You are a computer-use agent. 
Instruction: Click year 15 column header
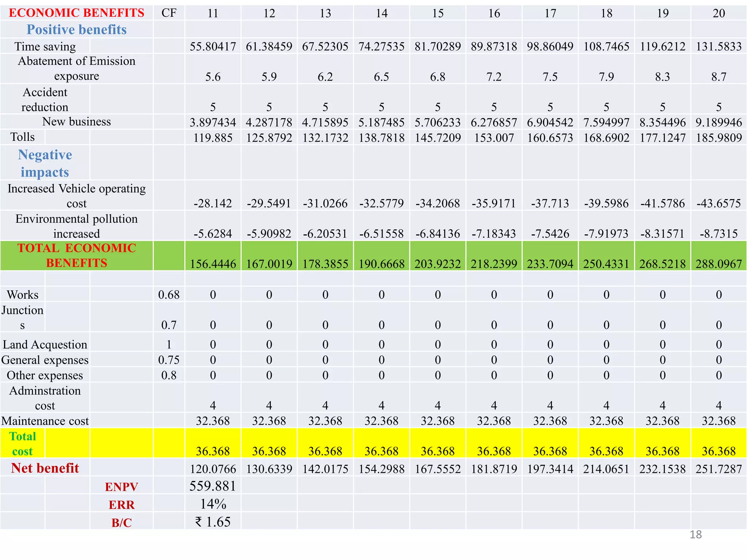pyautogui.click(x=438, y=13)
